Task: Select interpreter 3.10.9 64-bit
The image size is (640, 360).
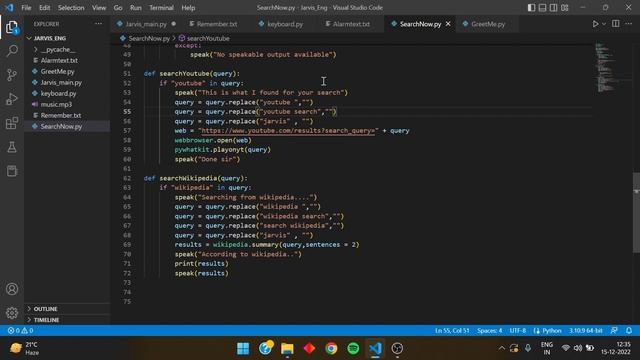Action: (586, 330)
